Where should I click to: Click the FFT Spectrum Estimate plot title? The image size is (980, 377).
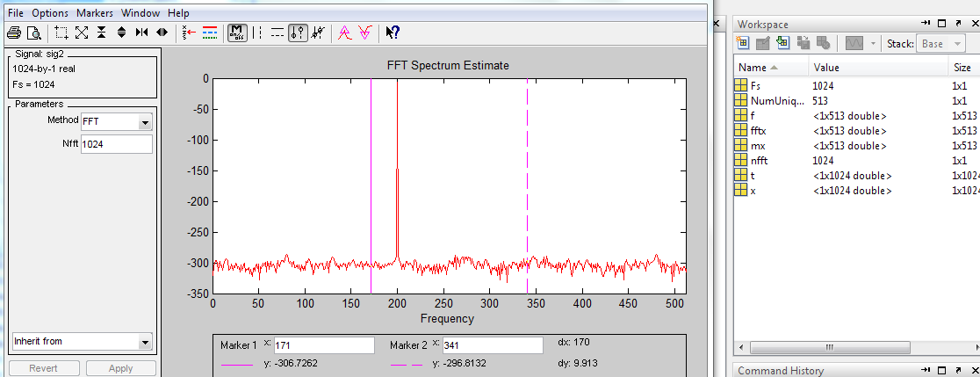point(448,65)
